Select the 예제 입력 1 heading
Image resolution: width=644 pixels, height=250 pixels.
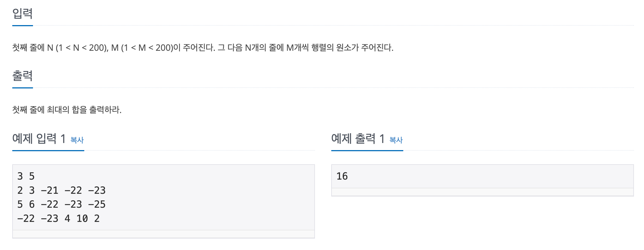[x=39, y=139]
